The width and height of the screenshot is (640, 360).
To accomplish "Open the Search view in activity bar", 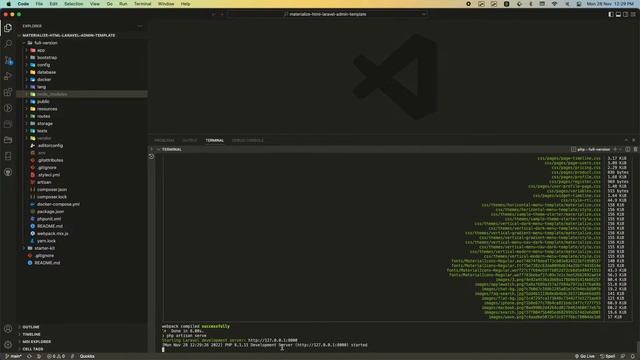I will (8, 44).
